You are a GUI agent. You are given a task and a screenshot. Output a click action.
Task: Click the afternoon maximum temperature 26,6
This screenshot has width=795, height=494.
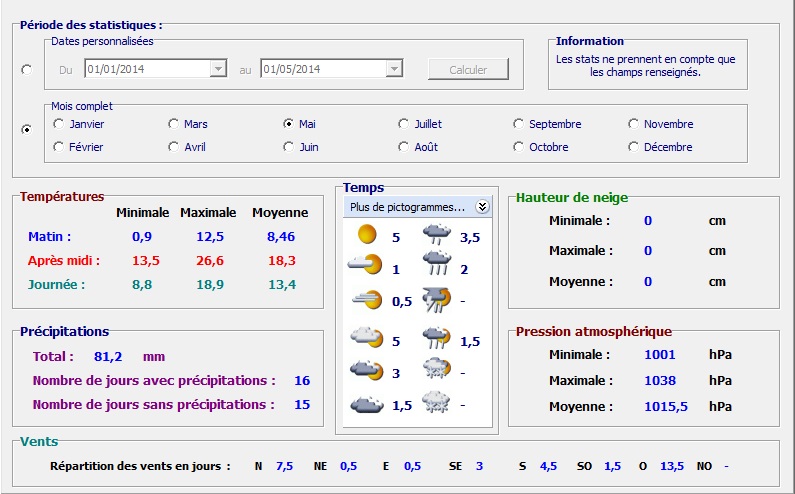point(210,261)
